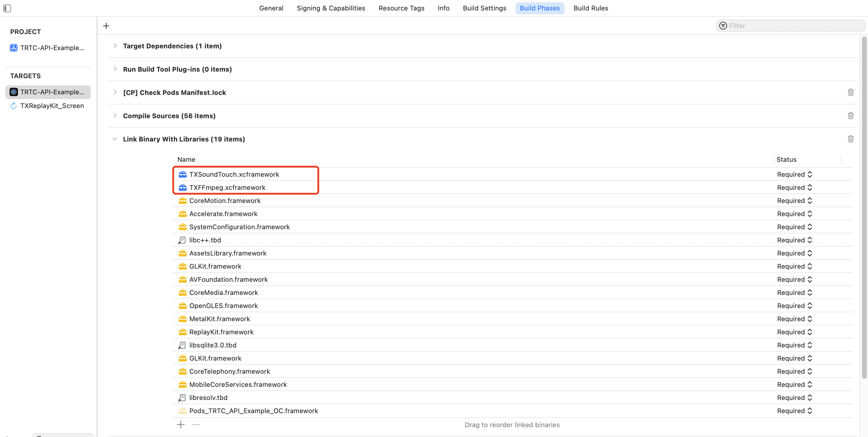Image resolution: width=868 pixels, height=437 pixels.
Task: Select the TXSoundTouch.xcframework icon
Action: (183, 174)
